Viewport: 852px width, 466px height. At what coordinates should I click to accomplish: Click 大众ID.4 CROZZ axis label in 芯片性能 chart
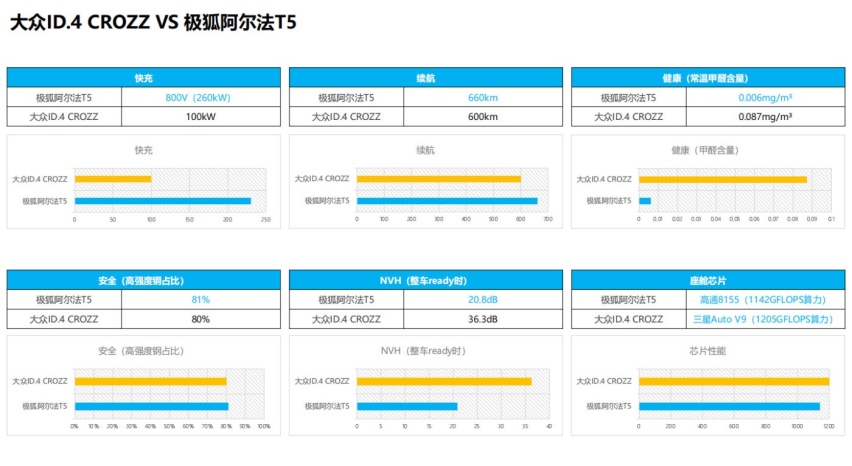604,381
